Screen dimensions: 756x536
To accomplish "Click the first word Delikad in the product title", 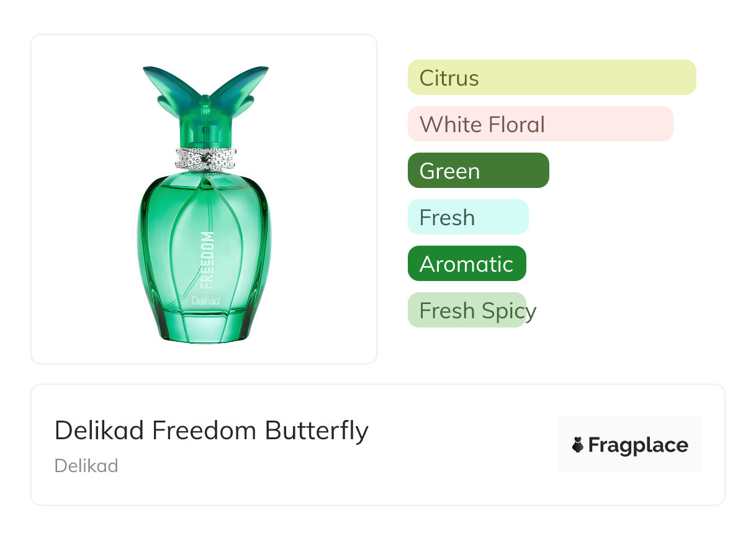I will coord(99,430).
